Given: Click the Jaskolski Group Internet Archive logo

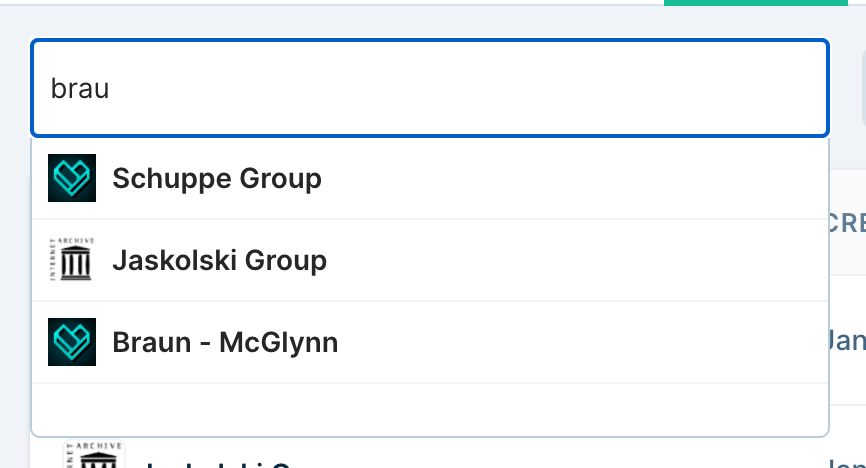Looking at the screenshot, I should [x=72, y=260].
